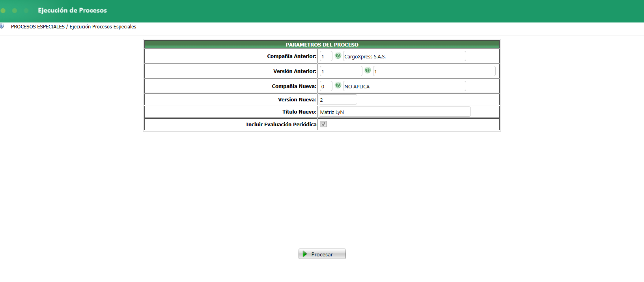Open lookup help for Compañía Anterior
Screen dimensions: 644x282
pyautogui.click(x=338, y=56)
